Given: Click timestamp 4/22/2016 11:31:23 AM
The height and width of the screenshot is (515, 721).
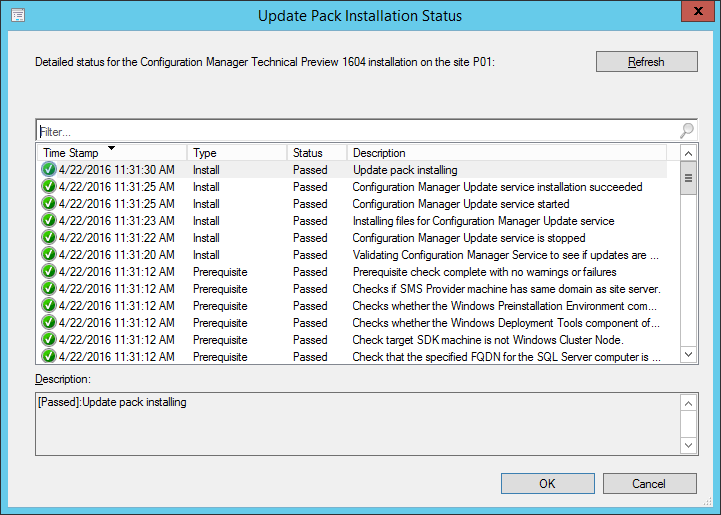Looking at the screenshot, I should [117, 221].
